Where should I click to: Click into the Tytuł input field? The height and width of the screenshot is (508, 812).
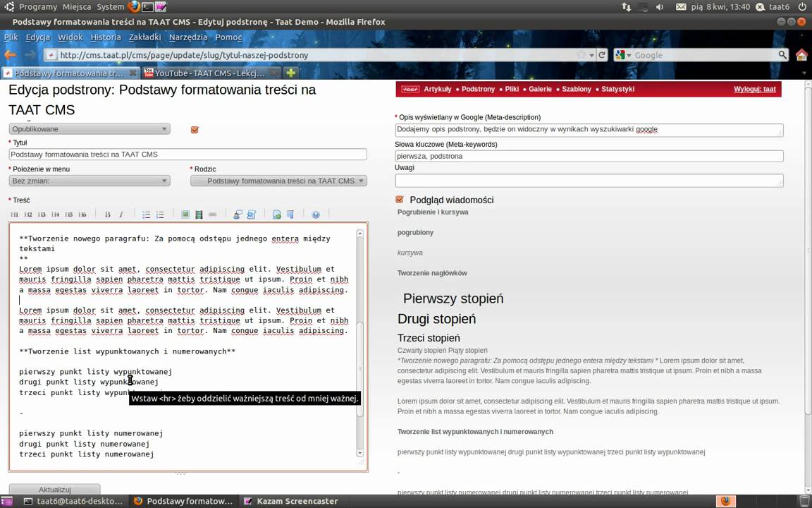pyautogui.click(x=187, y=155)
